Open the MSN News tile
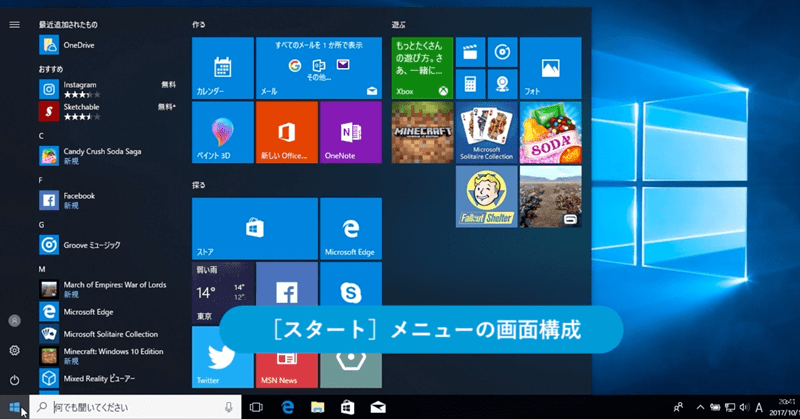This screenshot has height=419, width=800. 287,370
